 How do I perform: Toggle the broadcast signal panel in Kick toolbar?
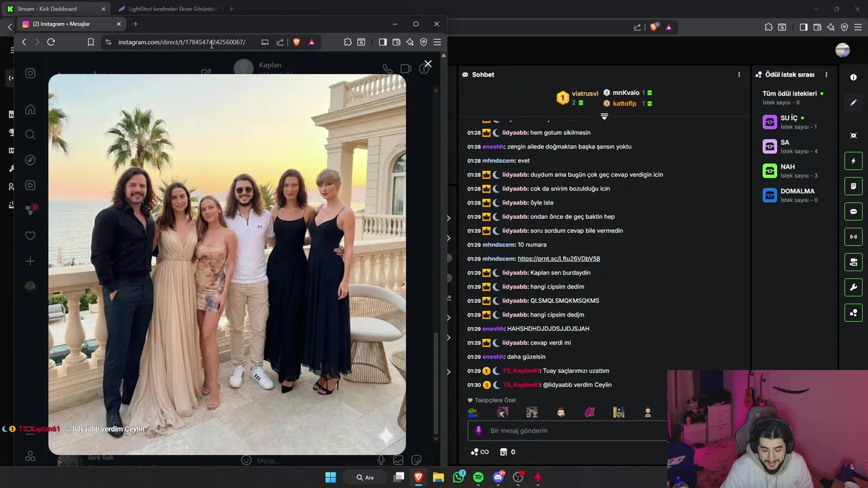(x=853, y=237)
